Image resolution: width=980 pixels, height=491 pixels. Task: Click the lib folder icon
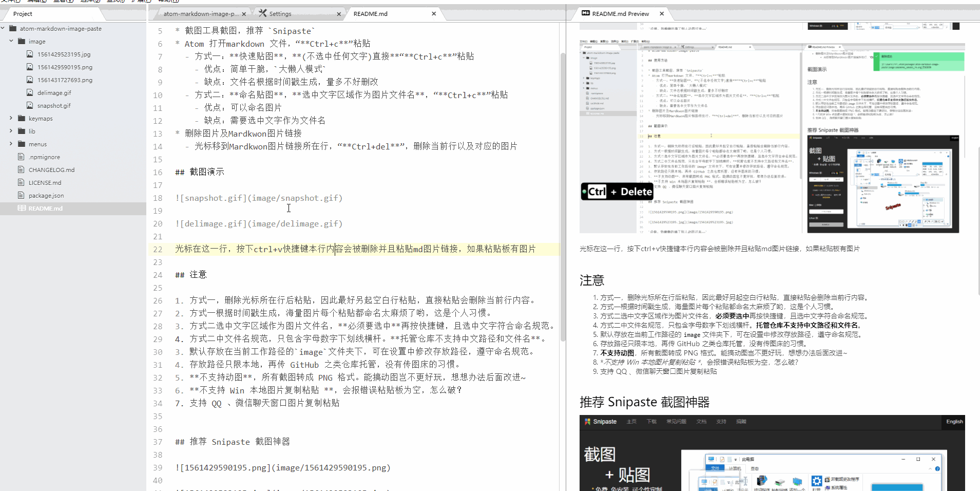(22, 131)
